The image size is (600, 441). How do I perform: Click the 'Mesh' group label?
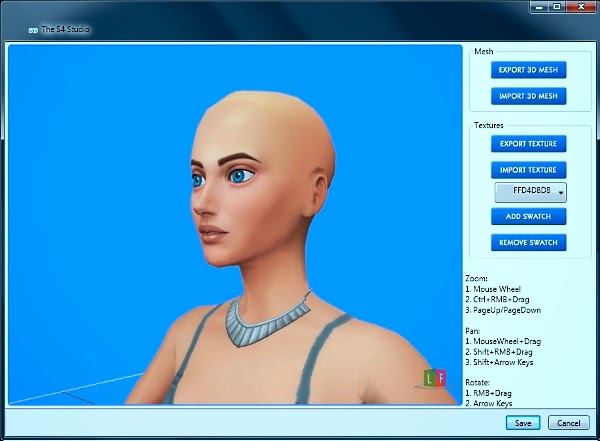(484, 51)
